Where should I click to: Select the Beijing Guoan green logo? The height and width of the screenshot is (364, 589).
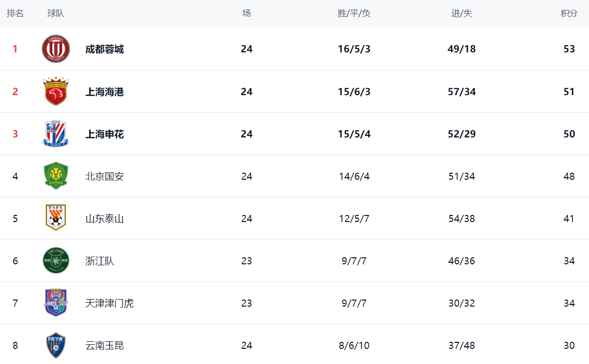click(55, 176)
